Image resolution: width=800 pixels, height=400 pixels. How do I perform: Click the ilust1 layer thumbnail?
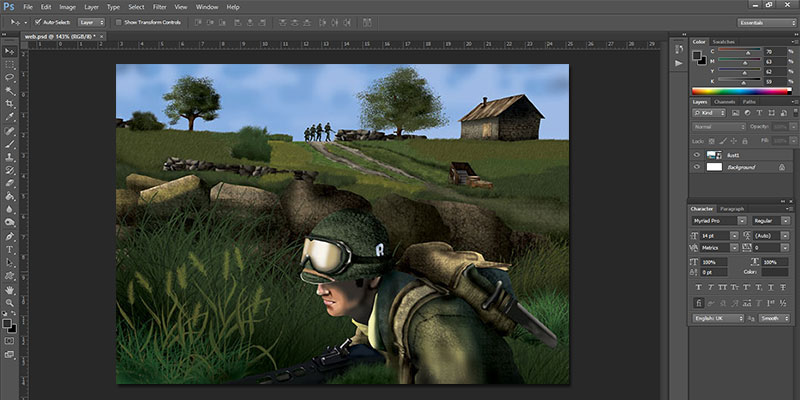point(714,155)
